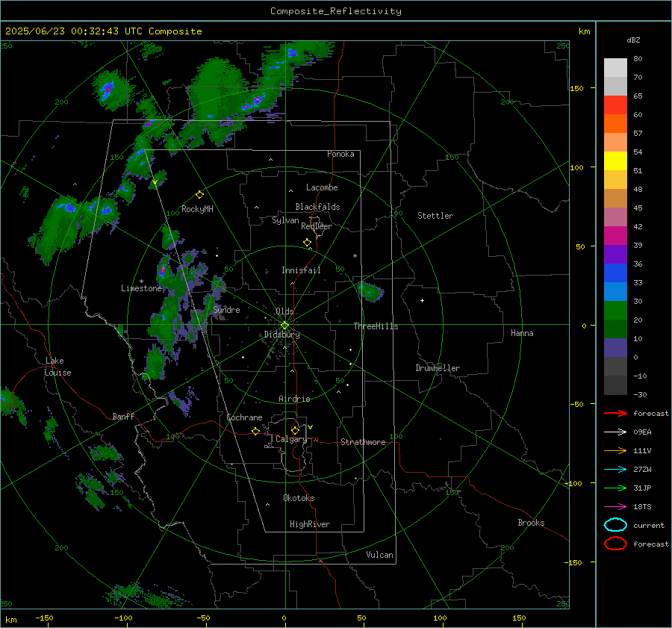Click the ThreeHills label
This screenshot has width=672, height=628.
point(376,326)
